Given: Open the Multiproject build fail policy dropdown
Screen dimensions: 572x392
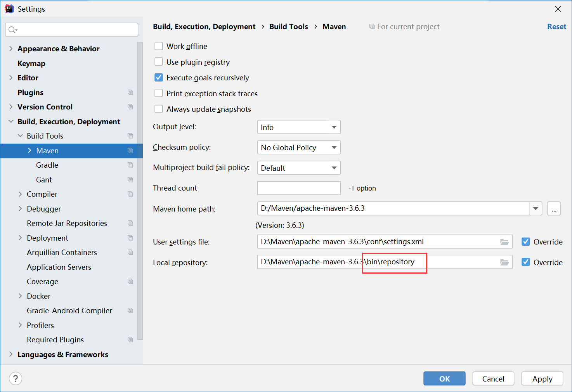Looking at the screenshot, I should [x=299, y=168].
